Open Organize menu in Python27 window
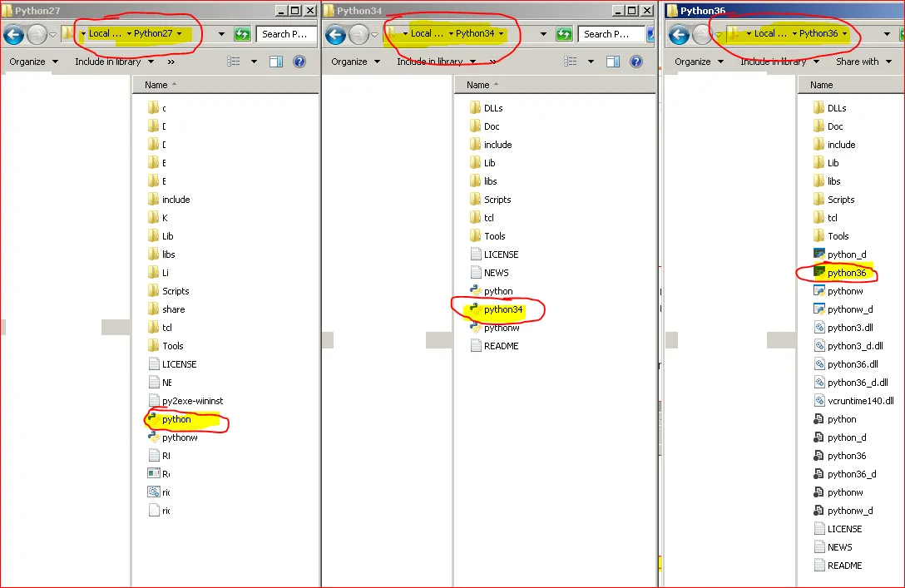The width and height of the screenshot is (905, 588). [33, 62]
